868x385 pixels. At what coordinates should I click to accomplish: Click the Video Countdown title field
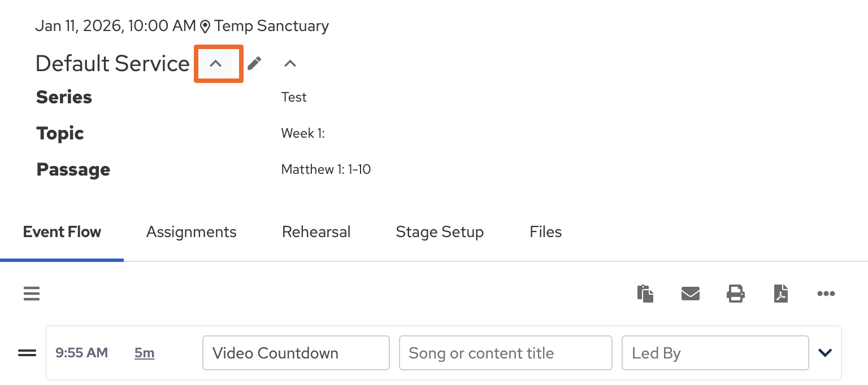point(296,353)
